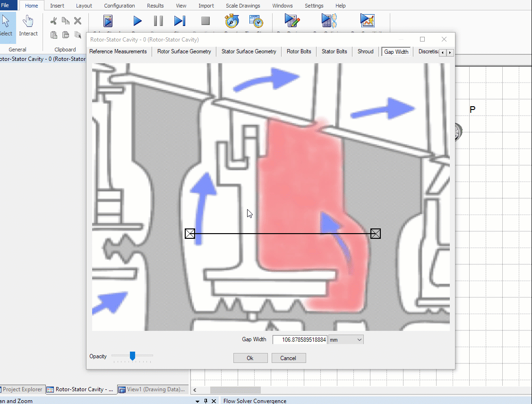Click the Ok button

[x=250, y=358]
